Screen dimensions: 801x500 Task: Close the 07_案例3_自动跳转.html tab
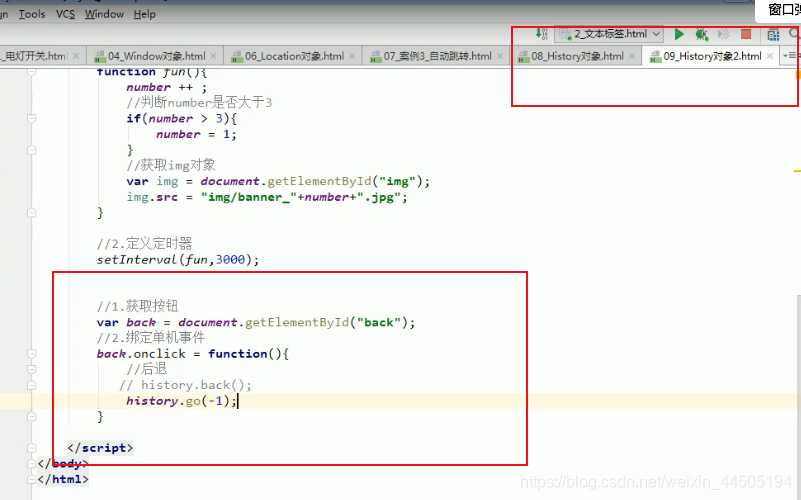(500, 56)
